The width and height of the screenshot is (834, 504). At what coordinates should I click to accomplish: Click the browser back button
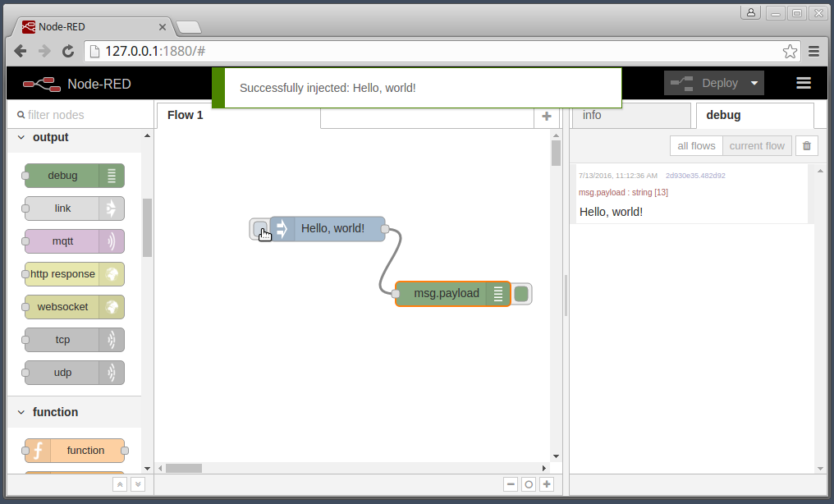point(21,51)
